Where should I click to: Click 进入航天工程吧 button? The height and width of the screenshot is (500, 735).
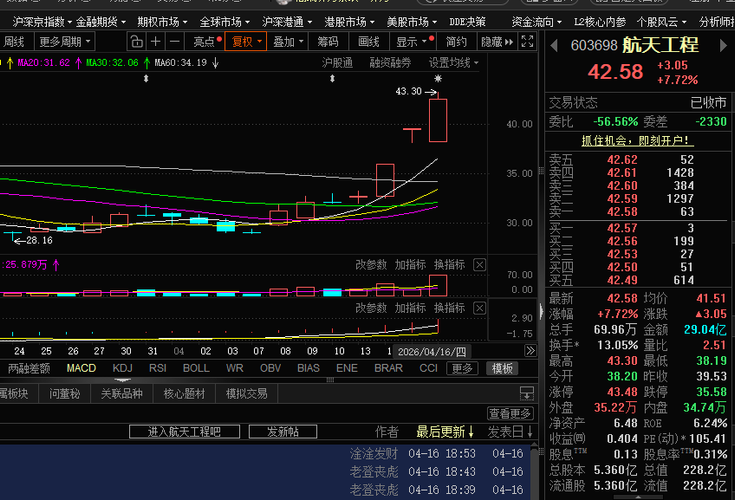coord(184,432)
